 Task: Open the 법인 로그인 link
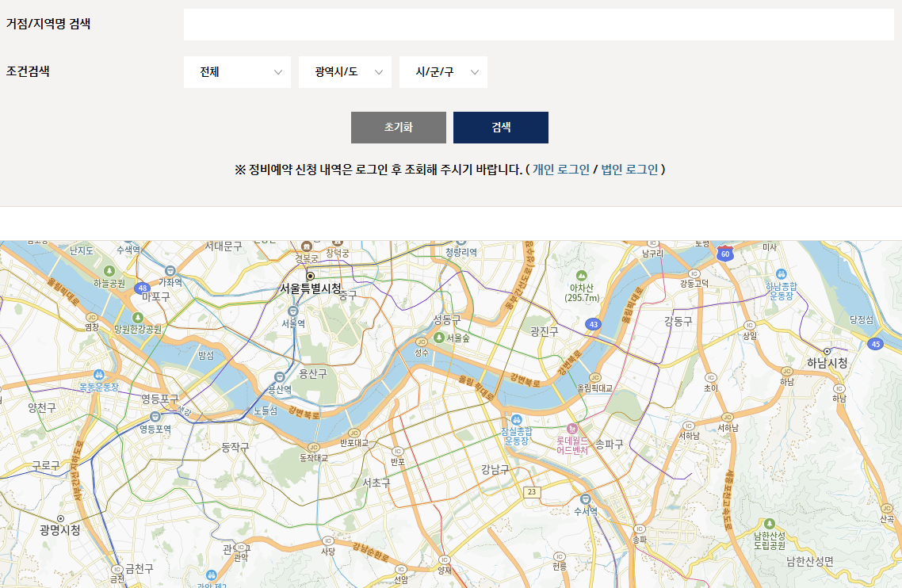(x=629, y=169)
